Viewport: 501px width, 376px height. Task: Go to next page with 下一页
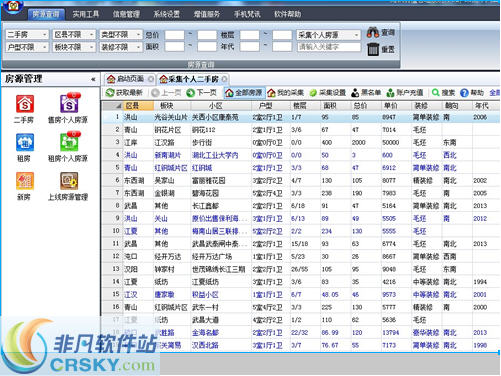pos(202,93)
